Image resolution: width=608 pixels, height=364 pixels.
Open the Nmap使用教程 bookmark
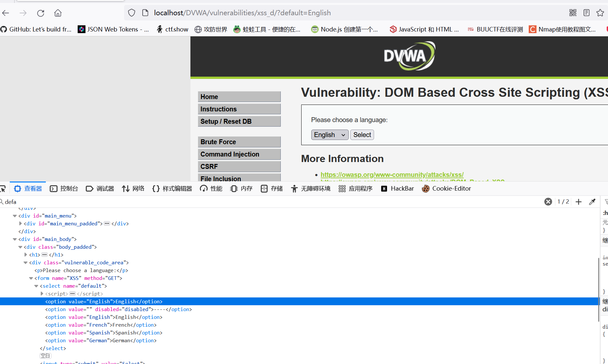click(563, 29)
